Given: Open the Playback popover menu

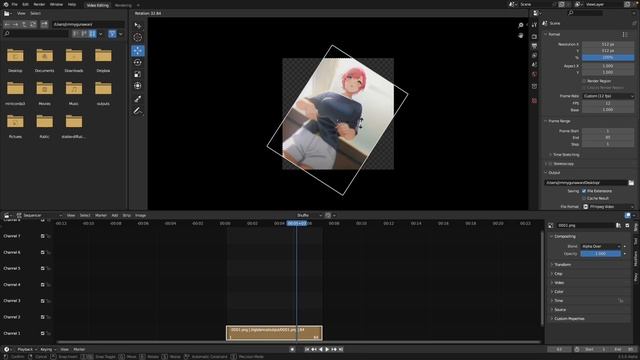Looking at the screenshot, I should click(27, 349).
